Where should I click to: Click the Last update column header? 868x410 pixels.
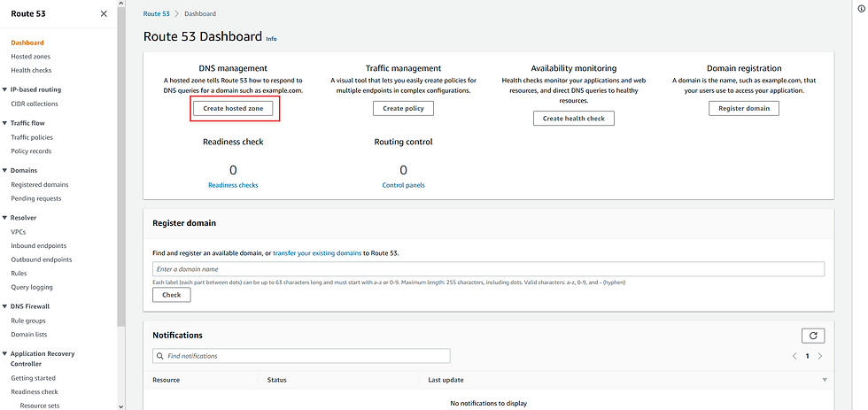pyautogui.click(x=446, y=380)
